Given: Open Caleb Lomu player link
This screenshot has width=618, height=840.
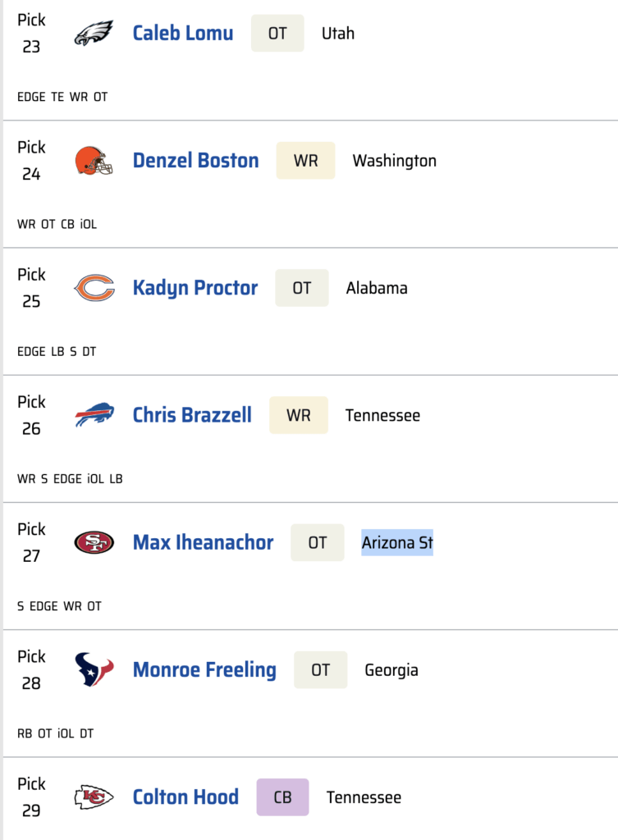Looking at the screenshot, I should pos(183,34).
